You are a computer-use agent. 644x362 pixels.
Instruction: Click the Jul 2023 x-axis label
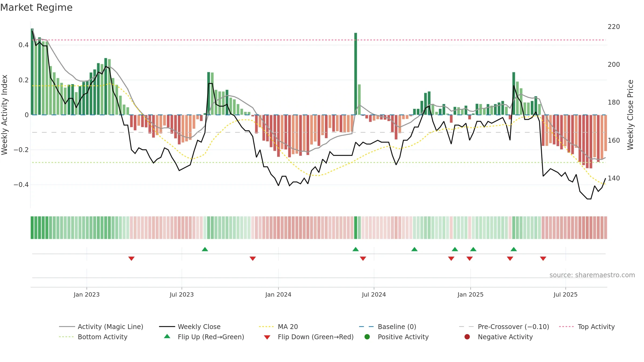pyautogui.click(x=182, y=294)
